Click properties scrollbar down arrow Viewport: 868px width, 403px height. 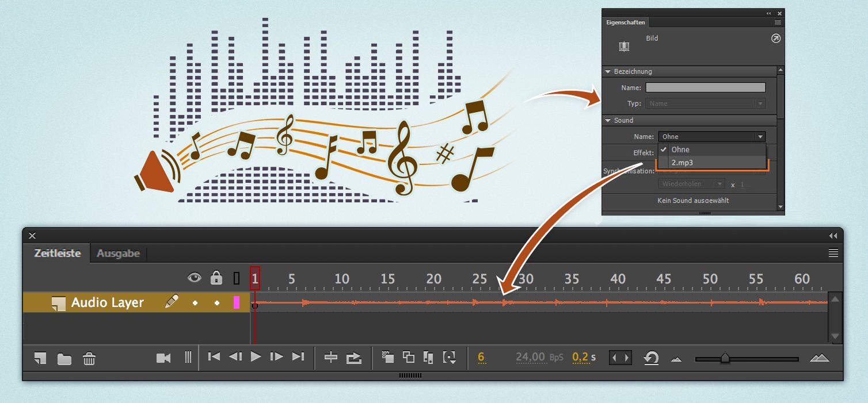pos(781,206)
